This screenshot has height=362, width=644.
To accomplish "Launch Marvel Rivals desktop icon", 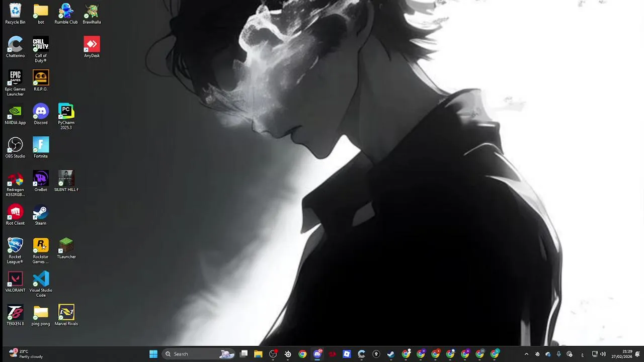I will pyautogui.click(x=66, y=315).
